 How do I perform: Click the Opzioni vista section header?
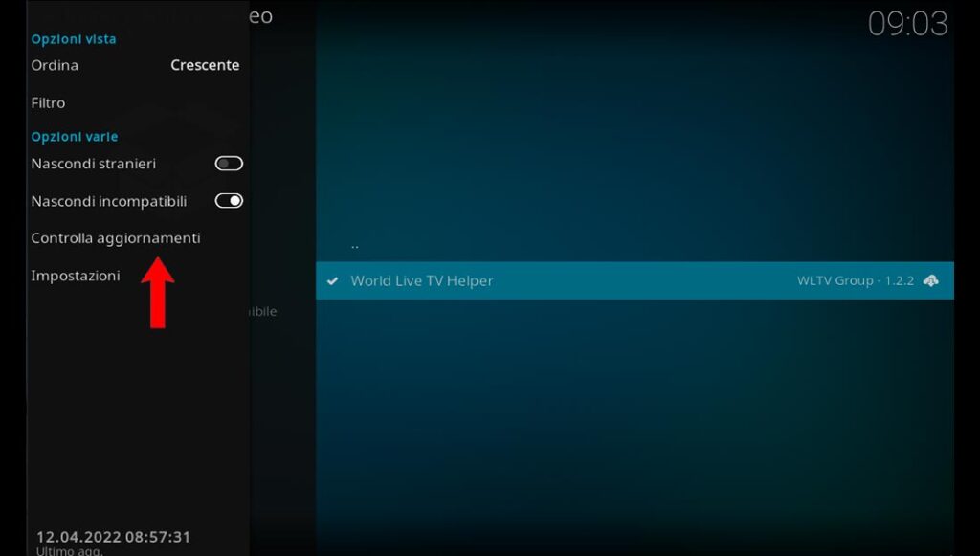(74, 39)
